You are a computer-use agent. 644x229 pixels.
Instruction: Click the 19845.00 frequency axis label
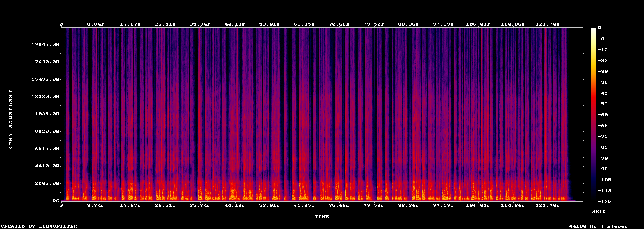point(45,45)
